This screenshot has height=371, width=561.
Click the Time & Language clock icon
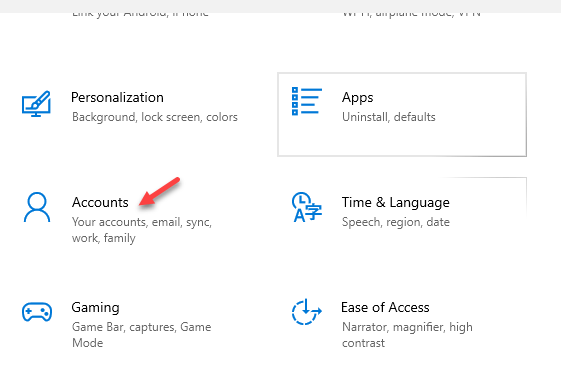point(307,207)
